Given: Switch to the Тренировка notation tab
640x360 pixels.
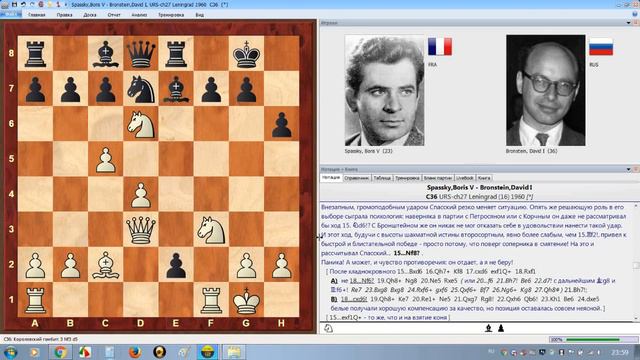Looking at the screenshot, I should [x=407, y=178].
